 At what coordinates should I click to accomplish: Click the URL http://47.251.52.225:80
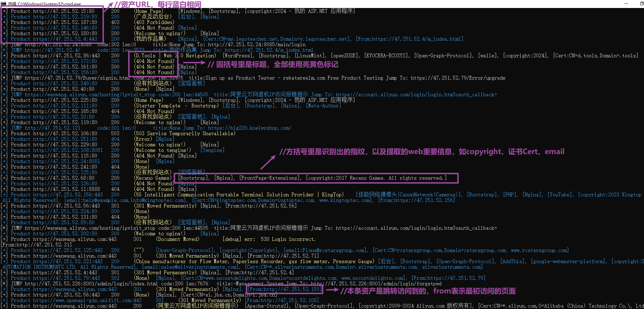(x=65, y=100)
